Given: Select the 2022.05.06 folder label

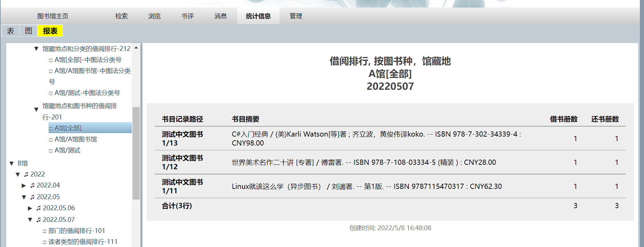Looking at the screenshot, I should tap(59, 208).
